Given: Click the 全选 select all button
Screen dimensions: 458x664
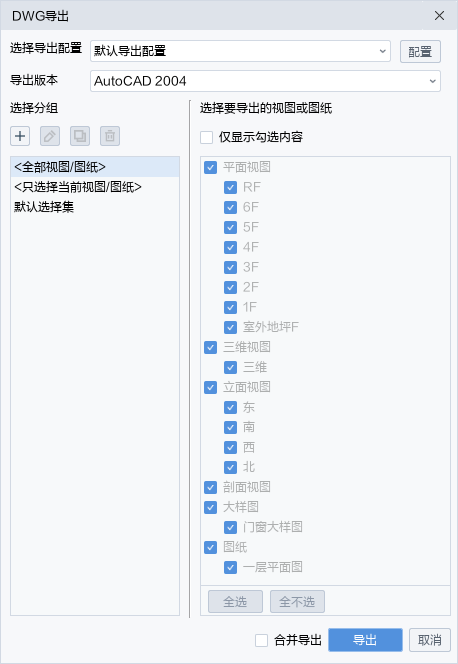Looking at the screenshot, I should tap(235, 601).
